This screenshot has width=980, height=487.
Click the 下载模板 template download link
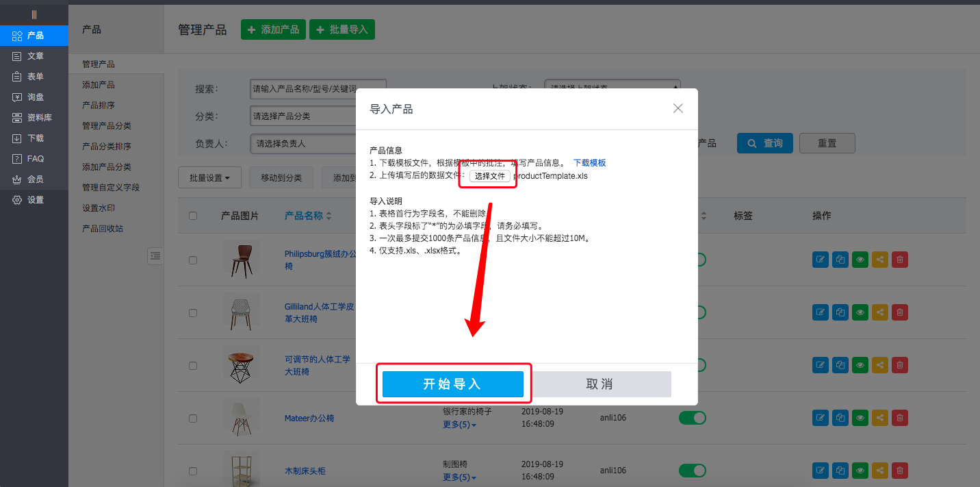pyautogui.click(x=590, y=162)
